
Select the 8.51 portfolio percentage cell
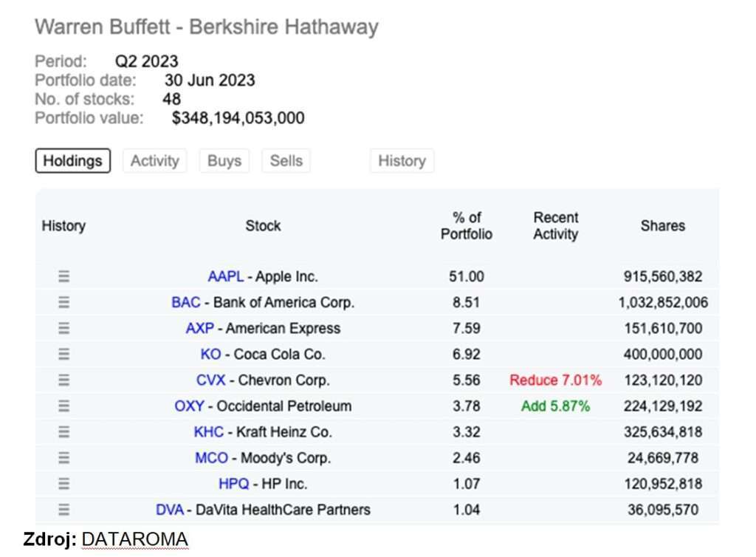pyautogui.click(x=467, y=302)
